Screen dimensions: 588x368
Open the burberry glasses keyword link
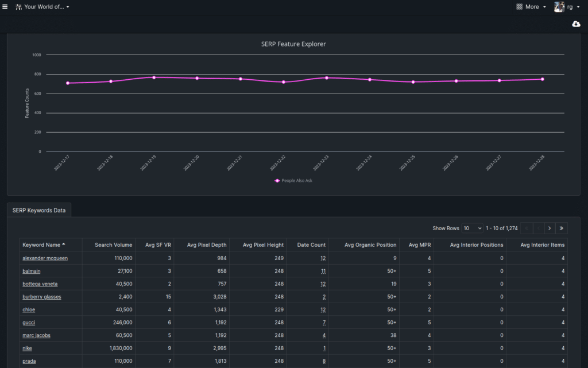click(x=41, y=297)
